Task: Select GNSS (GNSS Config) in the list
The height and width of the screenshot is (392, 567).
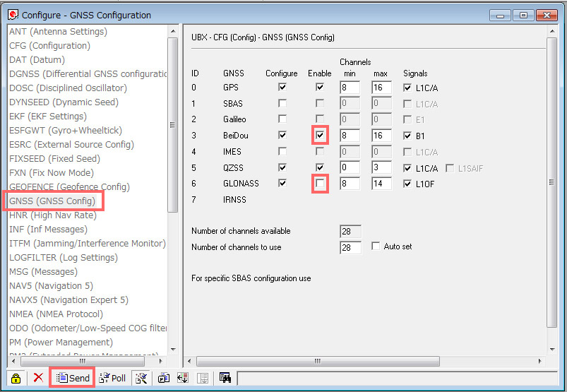Action: pos(52,201)
